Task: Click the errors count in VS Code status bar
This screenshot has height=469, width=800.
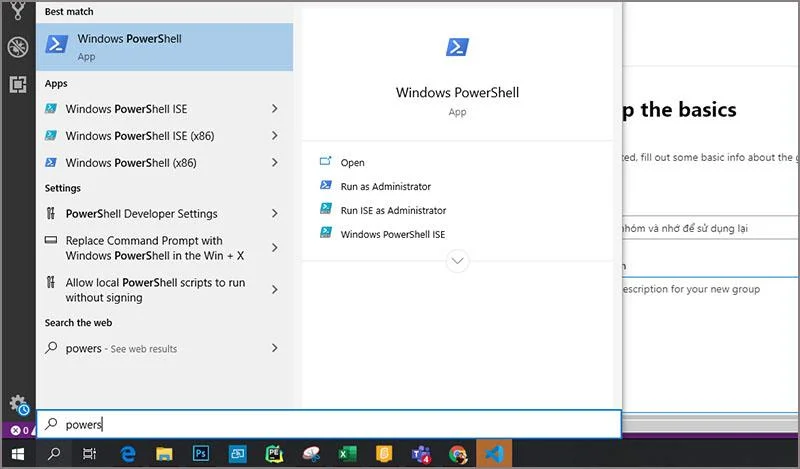Action: click(20, 430)
